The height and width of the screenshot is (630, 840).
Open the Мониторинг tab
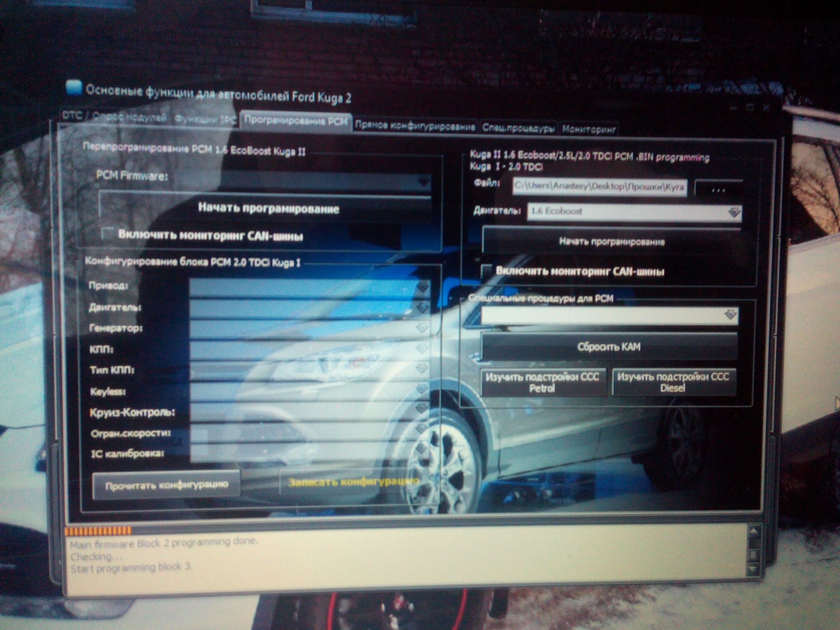588,129
